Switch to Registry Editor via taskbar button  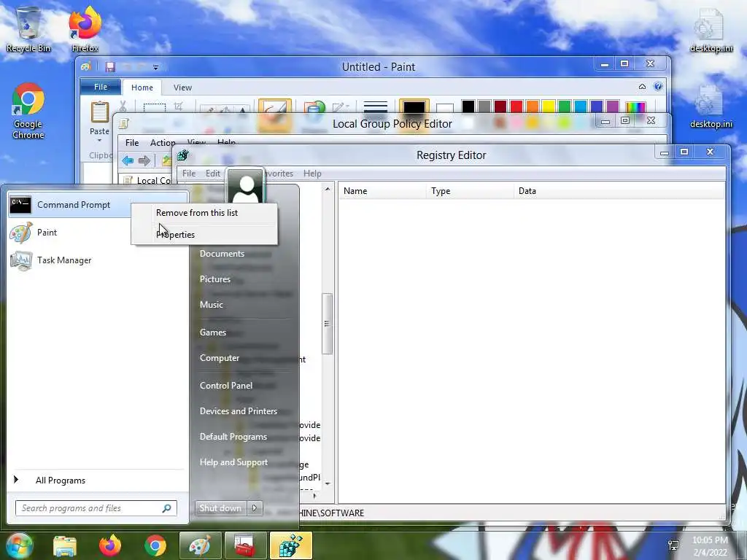pos(291,545)
